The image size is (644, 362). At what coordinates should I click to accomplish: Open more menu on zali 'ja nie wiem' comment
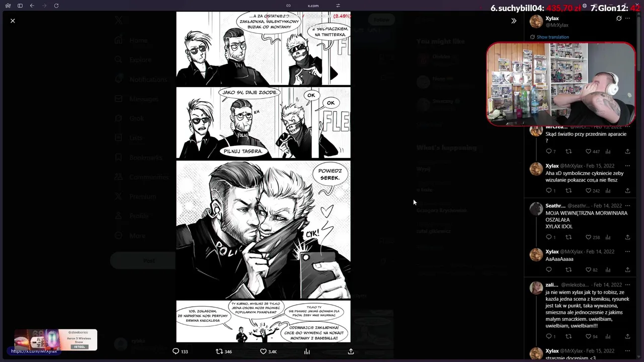pyautogui.click(x=627, y=285)
